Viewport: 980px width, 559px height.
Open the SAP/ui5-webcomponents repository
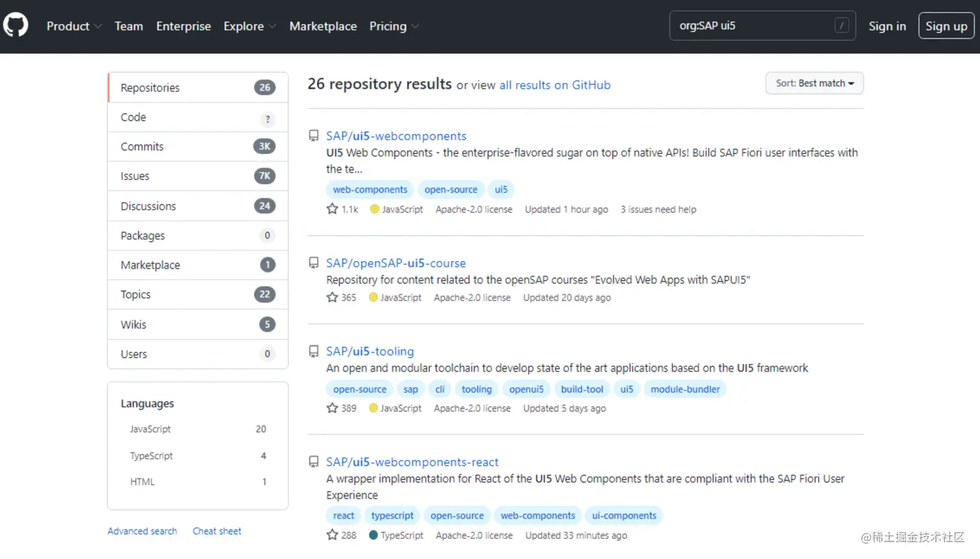coord(396,136)
